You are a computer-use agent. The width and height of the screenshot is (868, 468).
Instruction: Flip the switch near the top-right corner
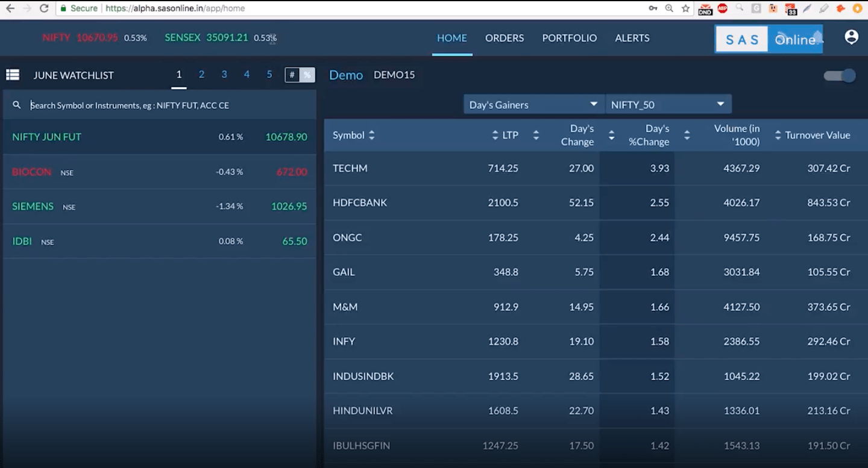840,75
